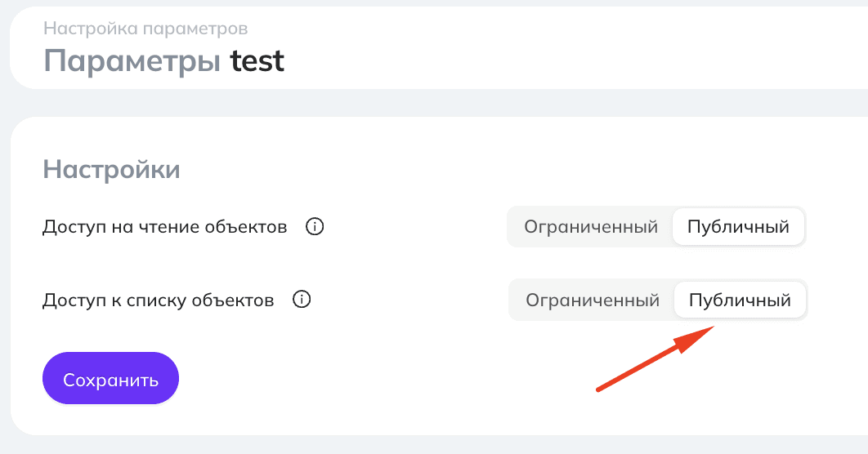Set object list access to Ограниченный
This screenshot has width=868, height=454.
point(593,300)
